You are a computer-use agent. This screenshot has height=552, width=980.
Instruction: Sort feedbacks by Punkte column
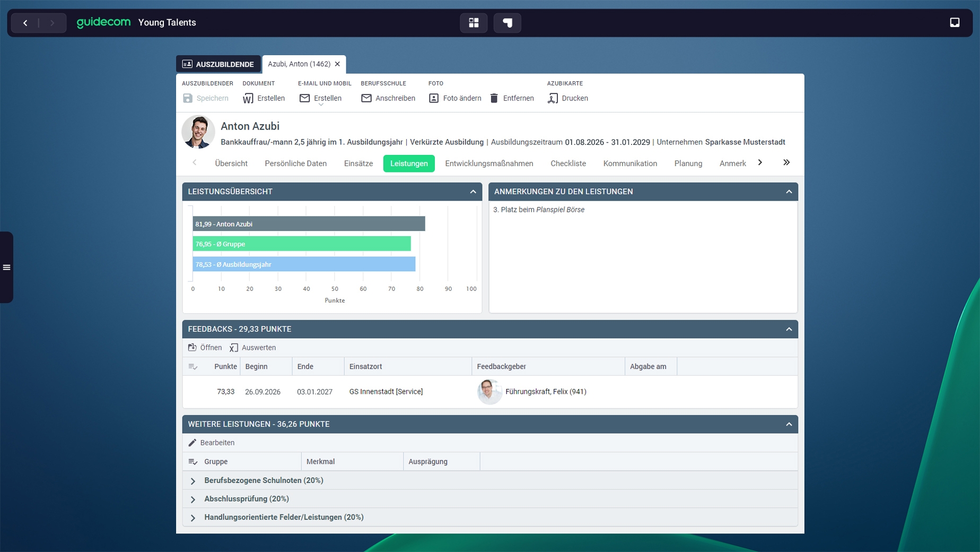(x=225, y=366)
